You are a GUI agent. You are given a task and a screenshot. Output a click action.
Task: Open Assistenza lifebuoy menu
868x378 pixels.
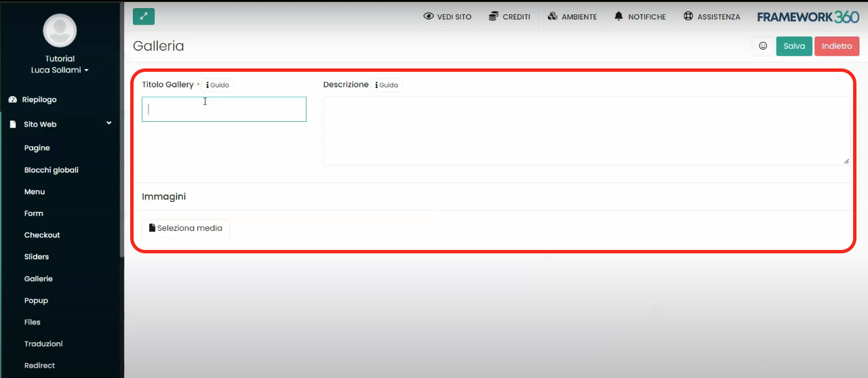click(711, 16)
